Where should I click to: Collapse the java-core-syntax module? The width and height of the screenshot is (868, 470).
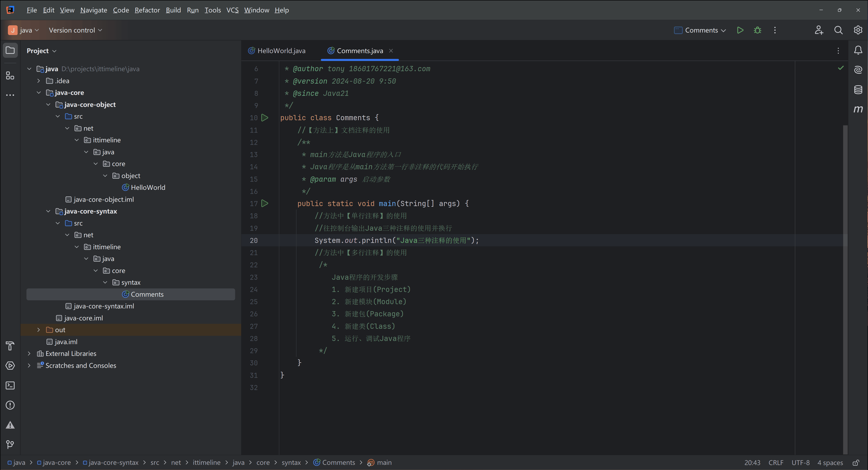tap(48, 211)
